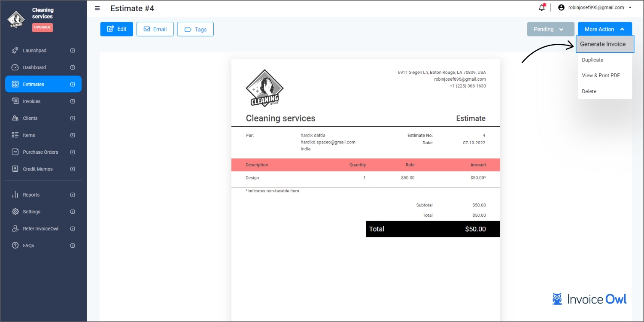Click the red UPGRADE badge

coord(43,27)
